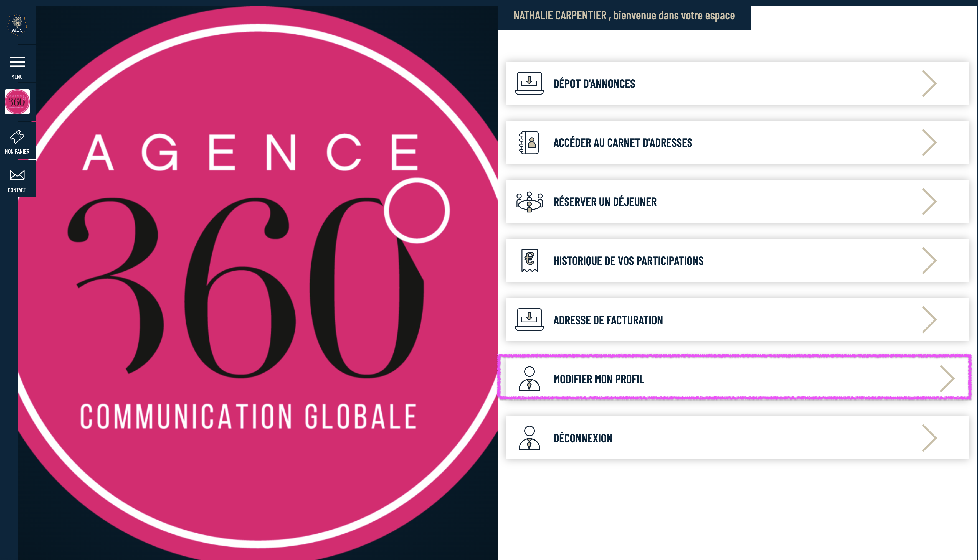Image resolution: width=978 pixels, height=560 pixels.
Task: Select Modifier mon profil menu item
Action: (x=598, y=379)
